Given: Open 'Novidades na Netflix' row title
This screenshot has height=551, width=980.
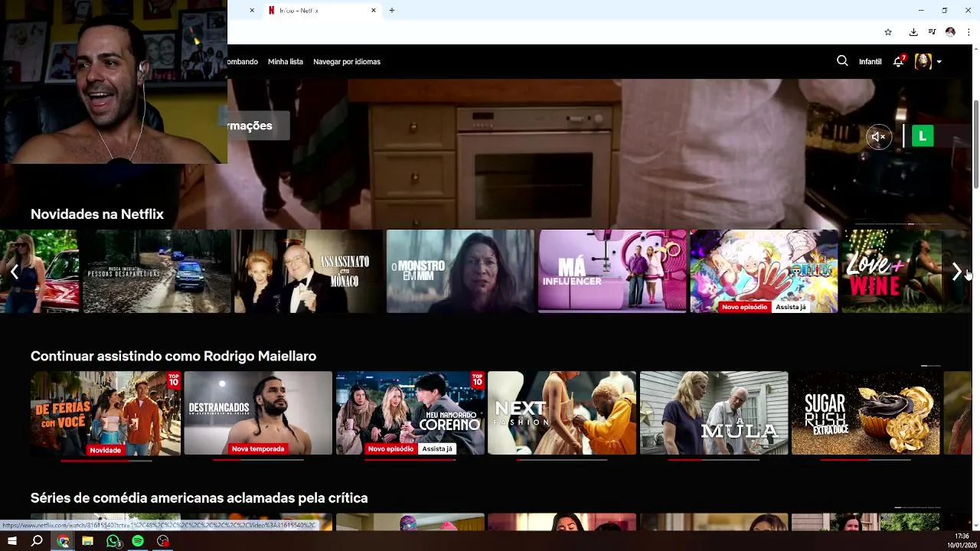Looking at the screenshot, I should coord(97,214).
